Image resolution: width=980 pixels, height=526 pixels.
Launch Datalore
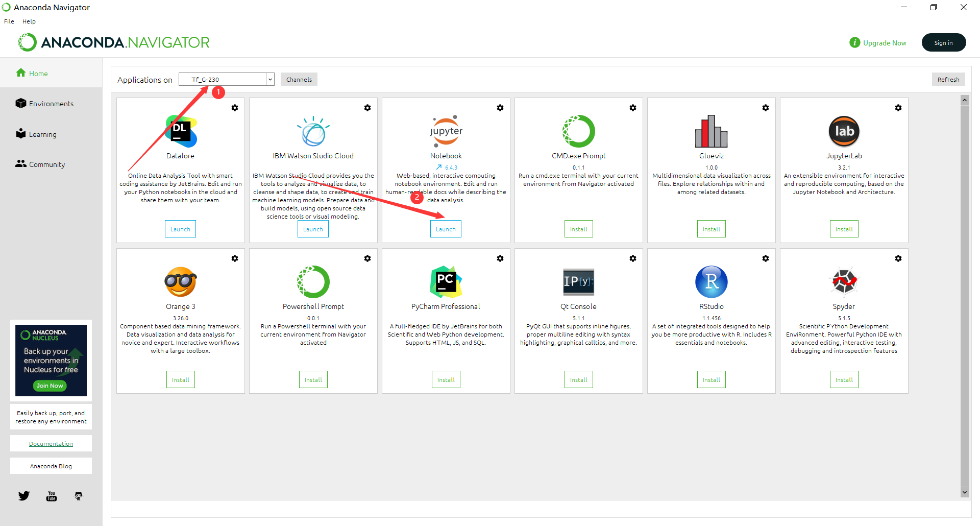point(180,229)
